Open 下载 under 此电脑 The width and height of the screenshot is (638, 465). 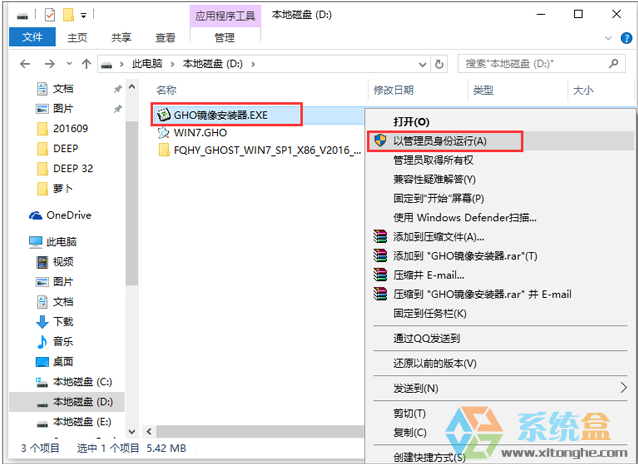tap(63, 322)
